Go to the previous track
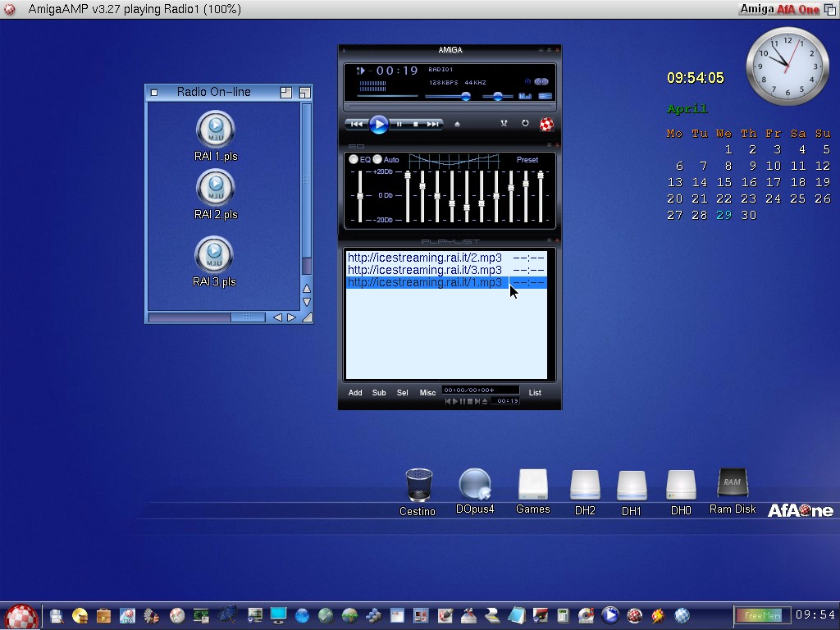The height and width of the screenshot is (630, 840). (357, 124)
